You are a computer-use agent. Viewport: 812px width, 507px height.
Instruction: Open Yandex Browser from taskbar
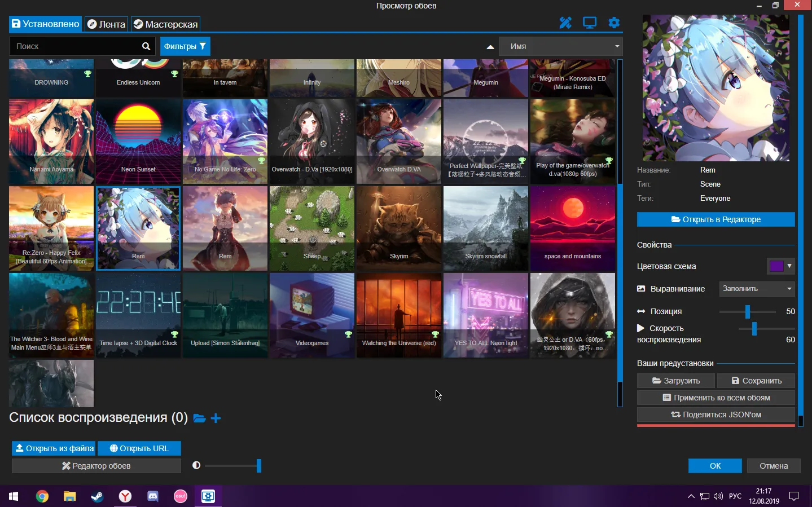point(125,496)
